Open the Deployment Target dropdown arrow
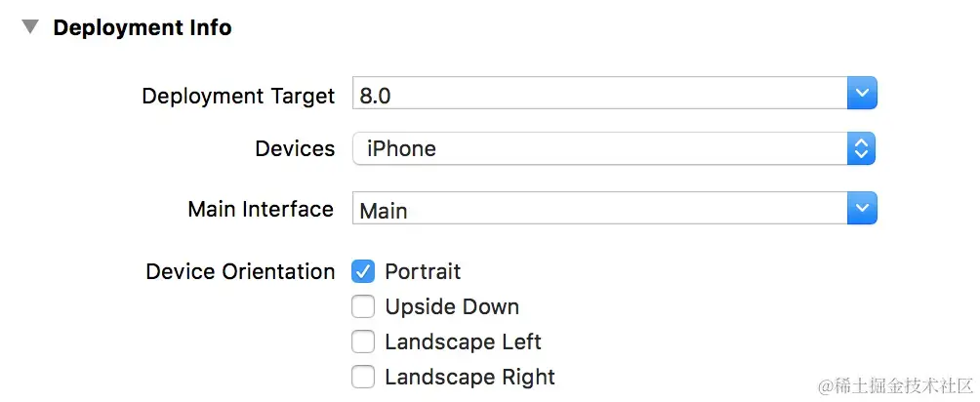 [x=862, y=95]
